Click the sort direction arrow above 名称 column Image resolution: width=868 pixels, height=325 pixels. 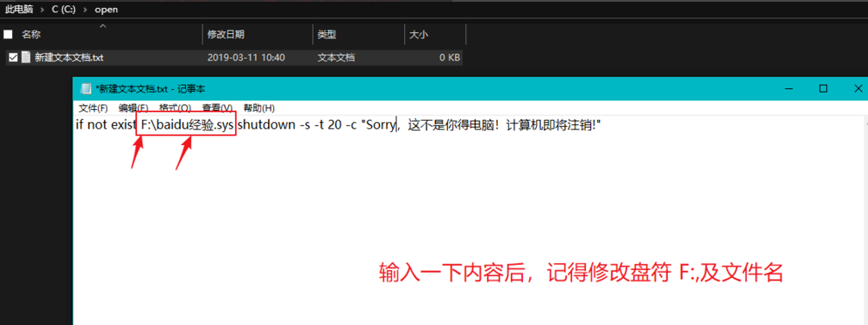(102, 26)
